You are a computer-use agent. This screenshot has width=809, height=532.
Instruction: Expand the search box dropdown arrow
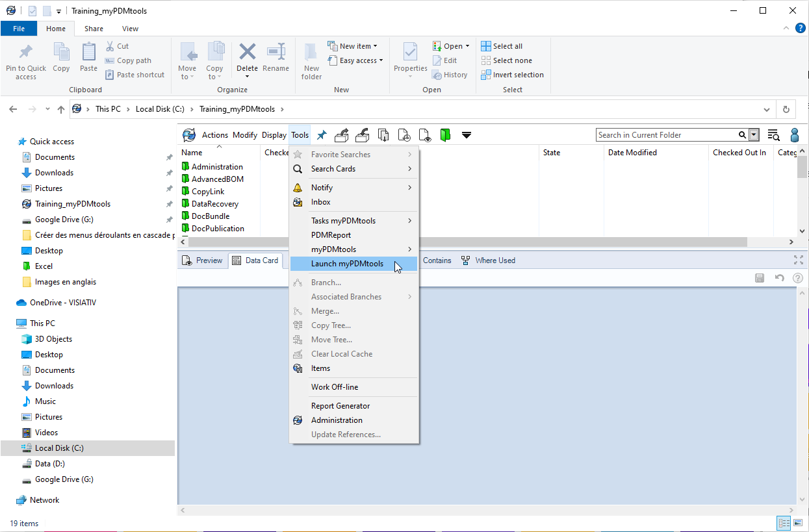tap(754, 135)
